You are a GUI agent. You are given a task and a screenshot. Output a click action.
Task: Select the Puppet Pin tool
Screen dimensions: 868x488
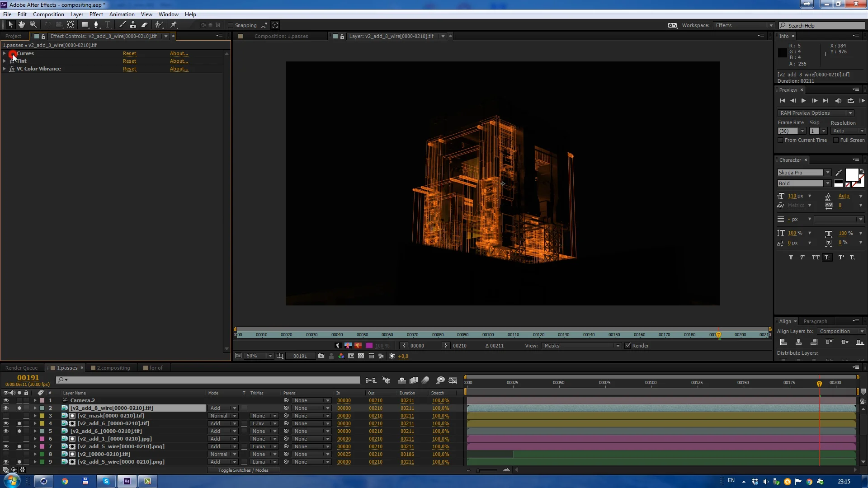174,25
